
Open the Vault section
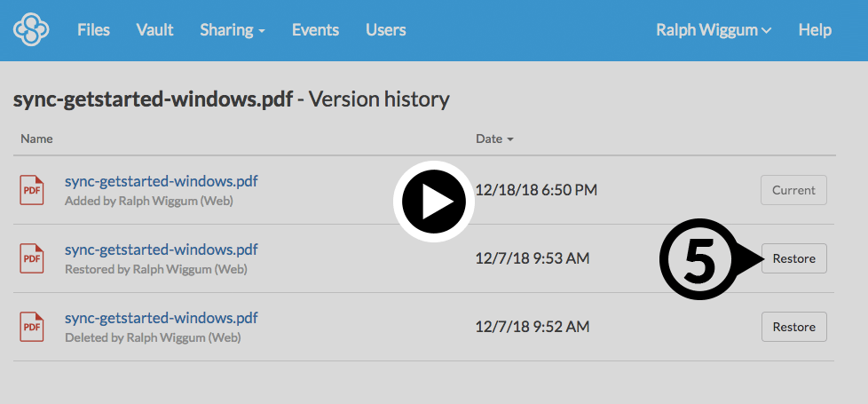[154, 30]
